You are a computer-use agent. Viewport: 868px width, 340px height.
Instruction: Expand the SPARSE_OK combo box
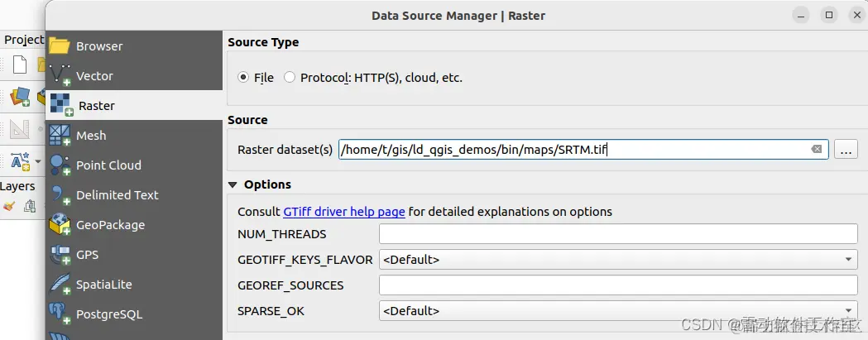point(617,311)
